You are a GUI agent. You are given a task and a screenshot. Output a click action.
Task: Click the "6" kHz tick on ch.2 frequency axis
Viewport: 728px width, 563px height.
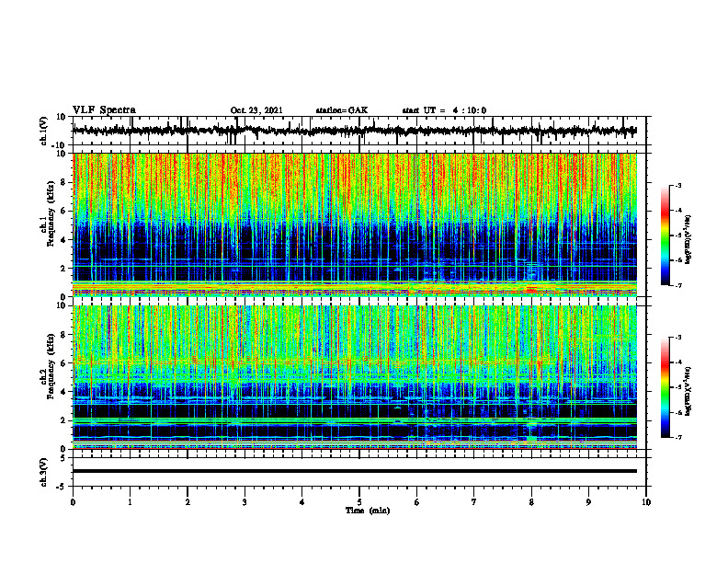(x=63, y=363)
